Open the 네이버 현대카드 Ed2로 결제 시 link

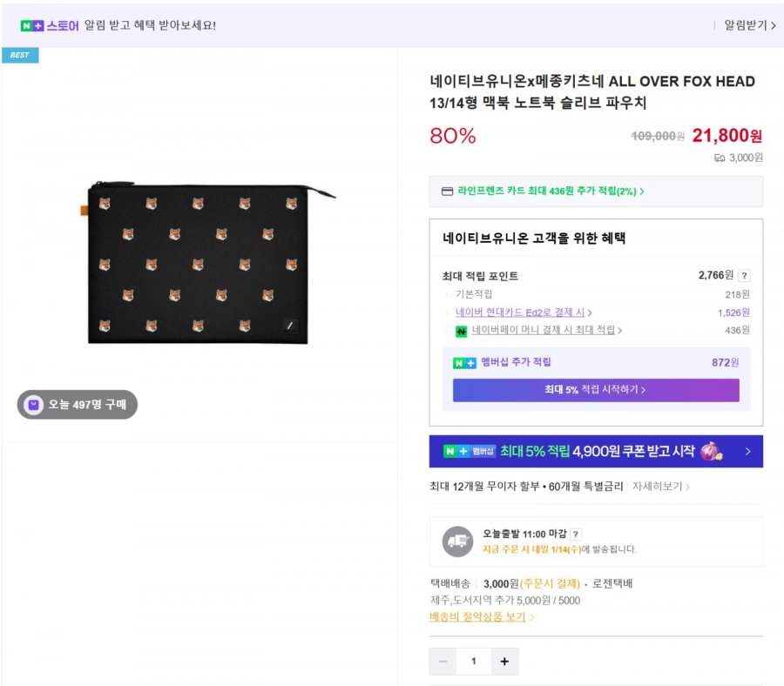524,313
